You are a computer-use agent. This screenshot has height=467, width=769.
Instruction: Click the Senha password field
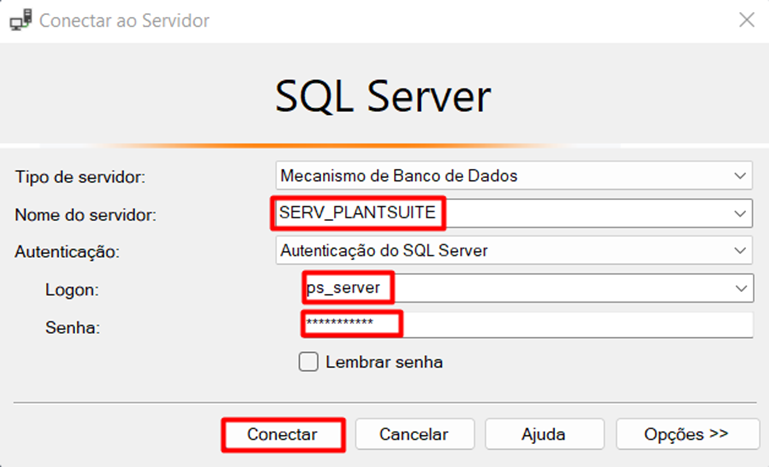(527, 324)
